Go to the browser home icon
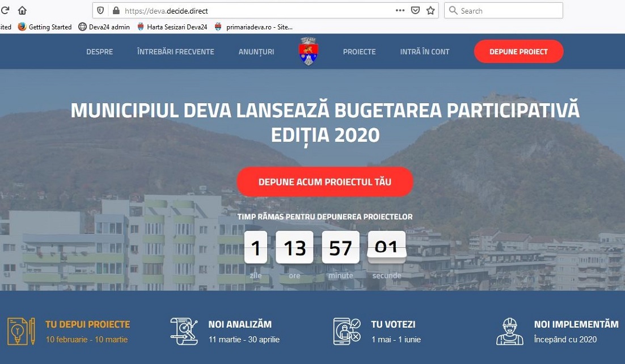This screenshot has width=625, height=364. [22, 10]
